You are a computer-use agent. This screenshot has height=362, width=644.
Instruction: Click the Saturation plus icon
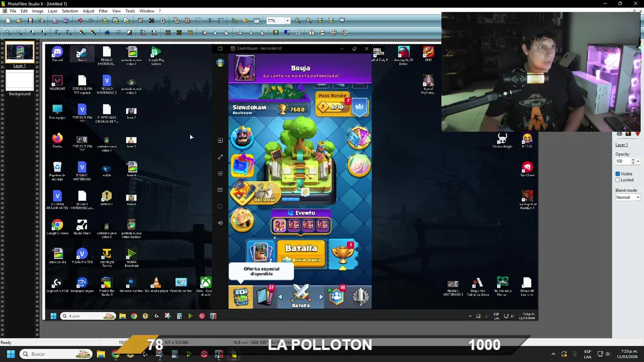(x=94, y=32)
